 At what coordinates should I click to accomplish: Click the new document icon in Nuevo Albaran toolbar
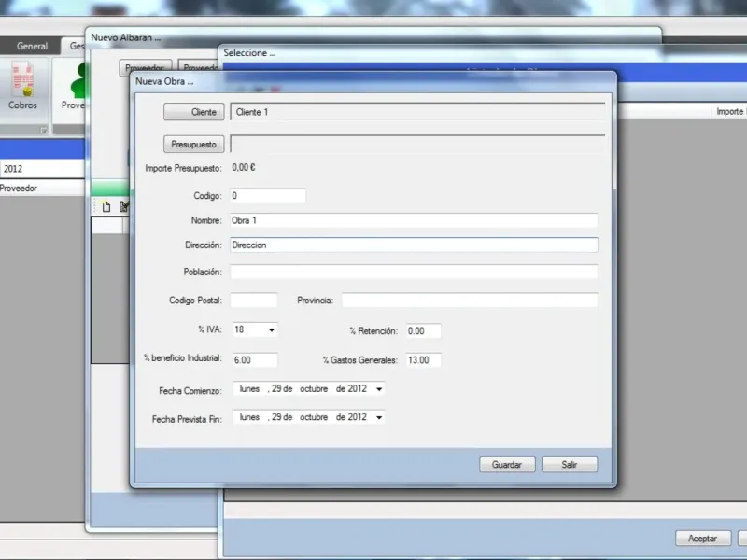click(x=106, y=206)
